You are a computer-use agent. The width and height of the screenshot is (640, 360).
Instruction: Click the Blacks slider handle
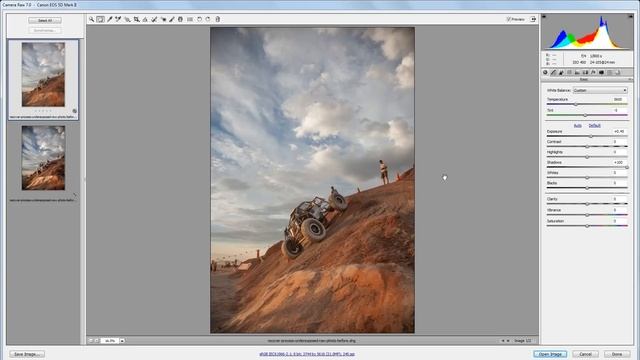pos(587,188)
